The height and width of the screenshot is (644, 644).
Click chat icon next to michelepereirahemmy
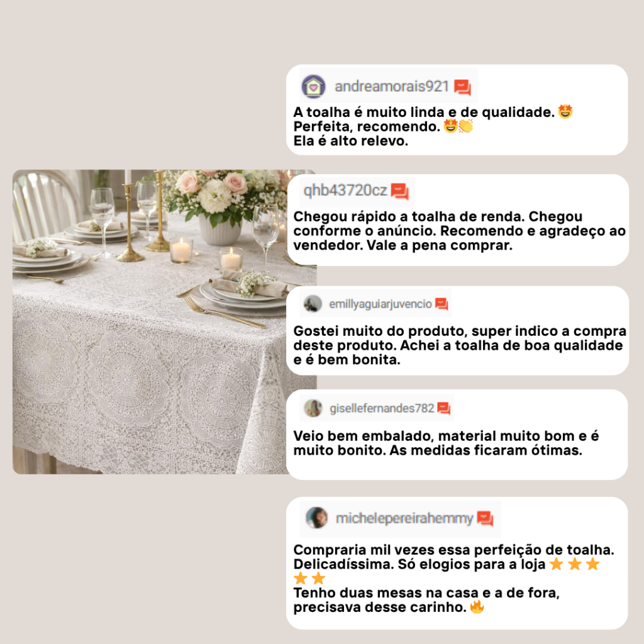coord(485,518)
